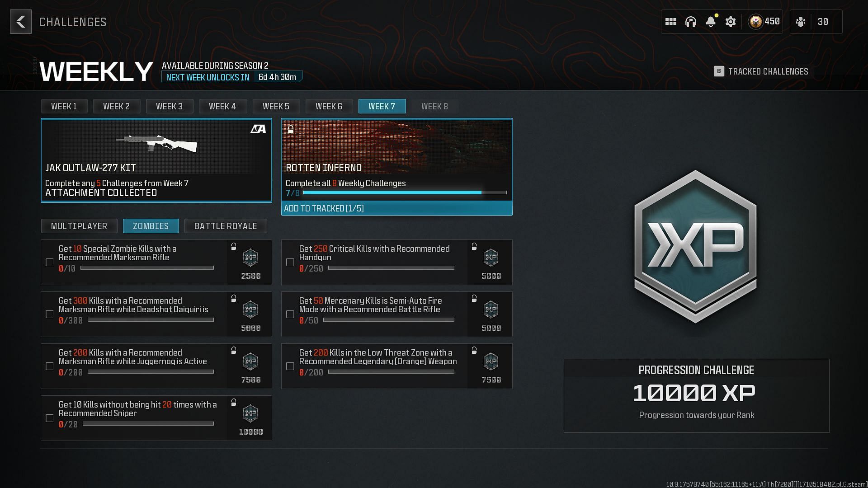Click the grid/menu layout icon

click(670, 21)
